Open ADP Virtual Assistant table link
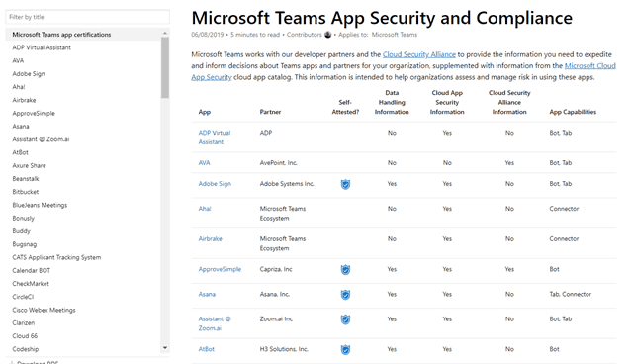Image resolution: width=633 pixels, height=364 pixels. coord(215,137)
